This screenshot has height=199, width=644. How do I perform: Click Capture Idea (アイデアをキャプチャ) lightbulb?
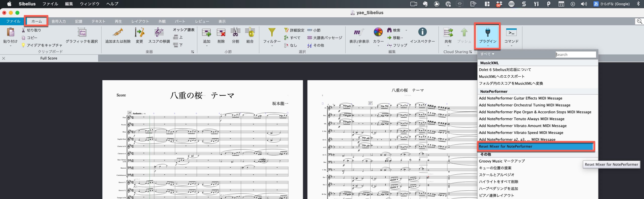[x=23, y=45]
